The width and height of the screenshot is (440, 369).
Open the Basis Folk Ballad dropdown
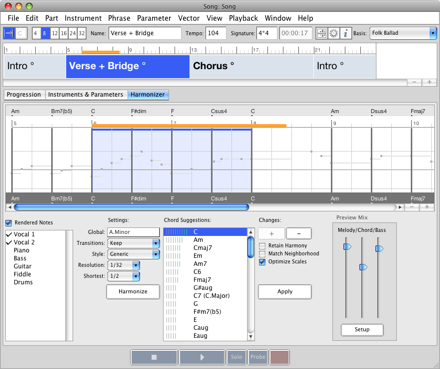tap(403, 33)
